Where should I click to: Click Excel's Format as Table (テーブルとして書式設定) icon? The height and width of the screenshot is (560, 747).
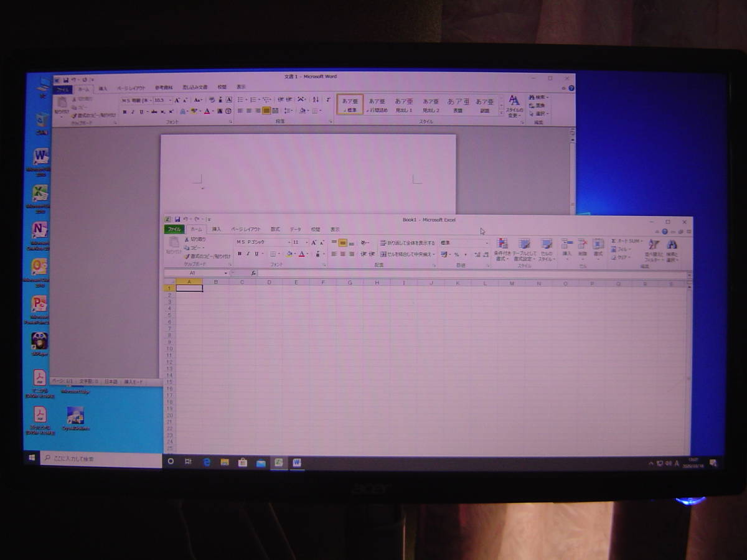[525, 243]
